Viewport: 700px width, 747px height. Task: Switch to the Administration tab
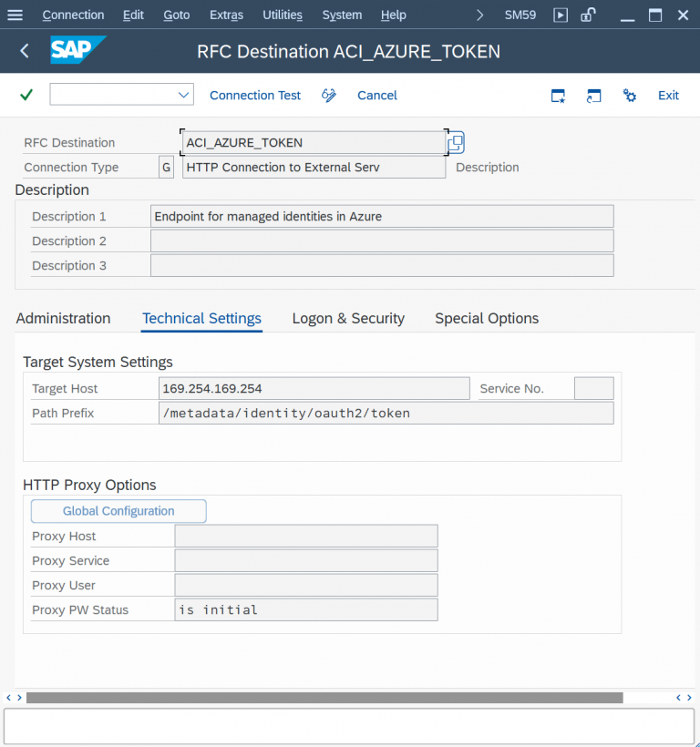pos(64,318)
